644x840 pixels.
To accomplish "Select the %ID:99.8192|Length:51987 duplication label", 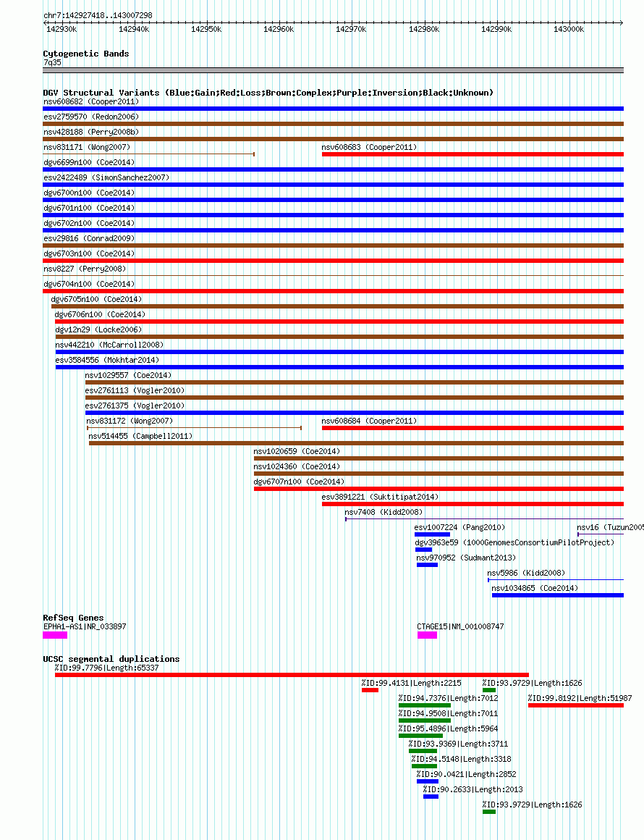I will tap(580, 698).
